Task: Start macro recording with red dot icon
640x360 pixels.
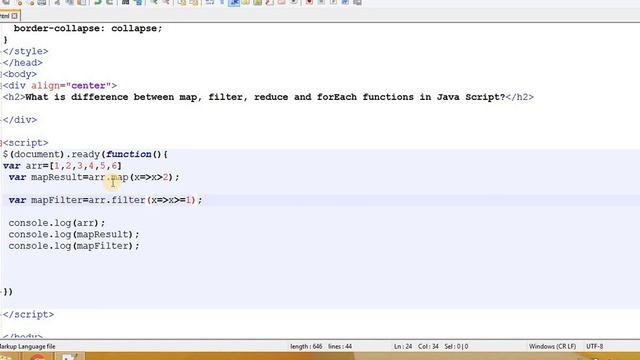Action: (x=309, y=2)
